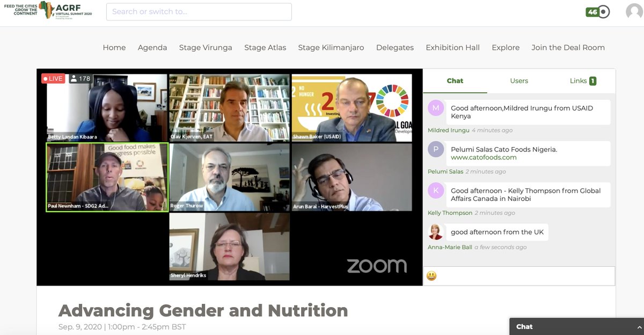Viewport: 644px width, 335px height.
Task: Open the emoji picker smiley icon
Action: click(431, 276)
